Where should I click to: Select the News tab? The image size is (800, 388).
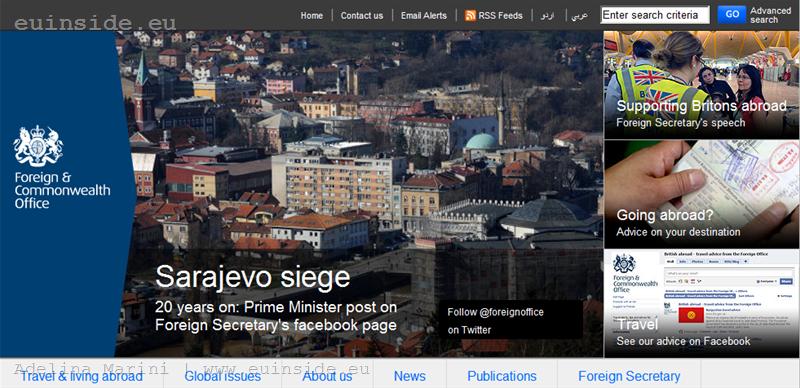pyautogui.click(x=410, y=376)
